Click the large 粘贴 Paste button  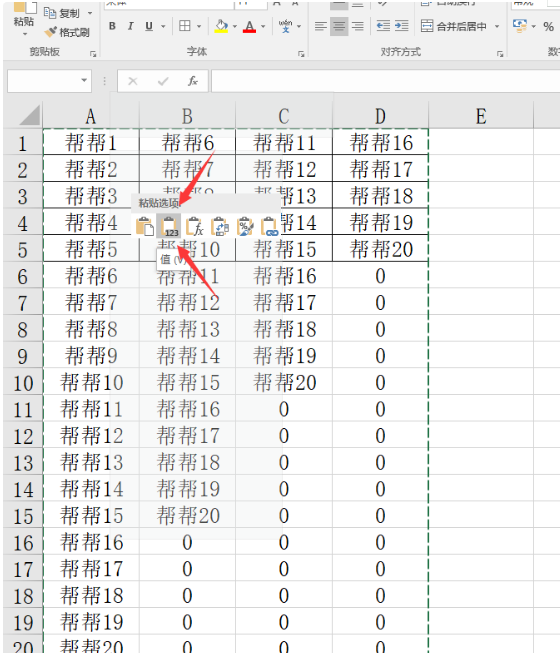23,15
